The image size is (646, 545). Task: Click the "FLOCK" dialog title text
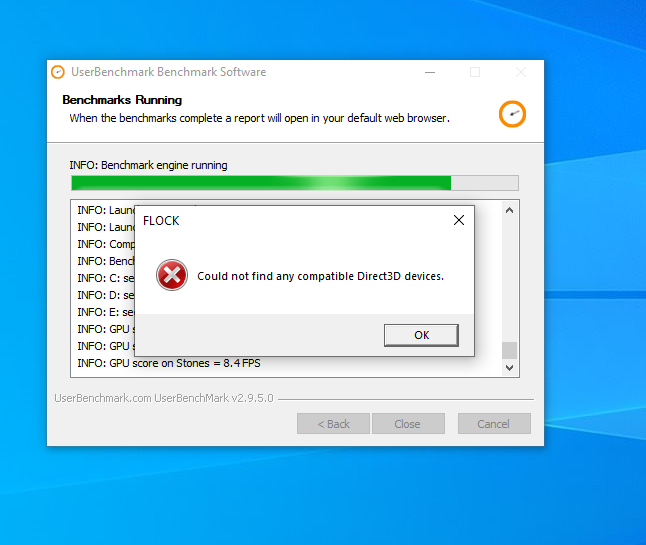[x=161, y=221]
